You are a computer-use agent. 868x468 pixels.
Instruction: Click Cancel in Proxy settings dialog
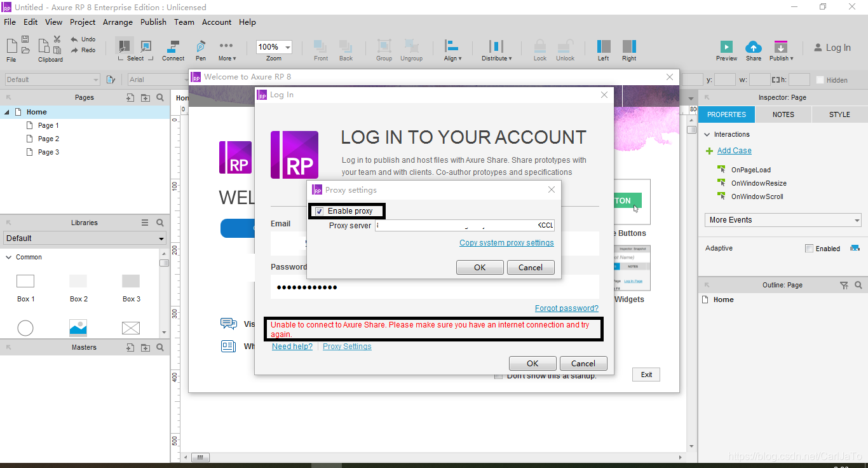(531, 268)
